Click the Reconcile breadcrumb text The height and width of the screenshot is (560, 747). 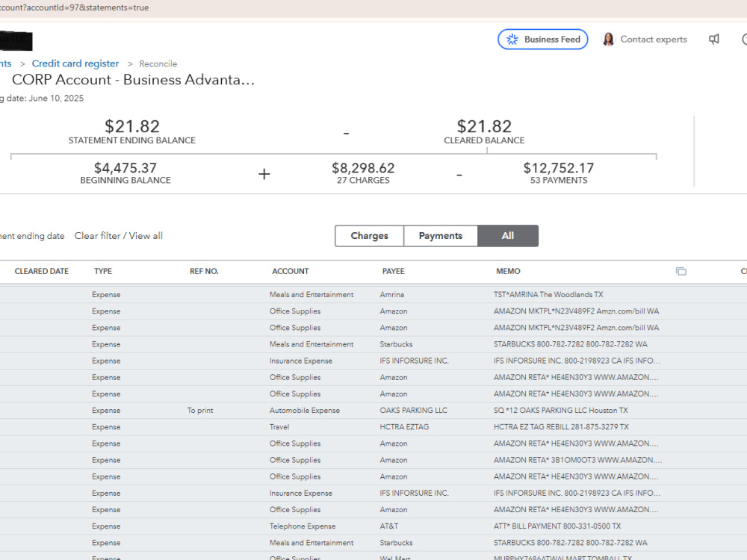(158, 63)
